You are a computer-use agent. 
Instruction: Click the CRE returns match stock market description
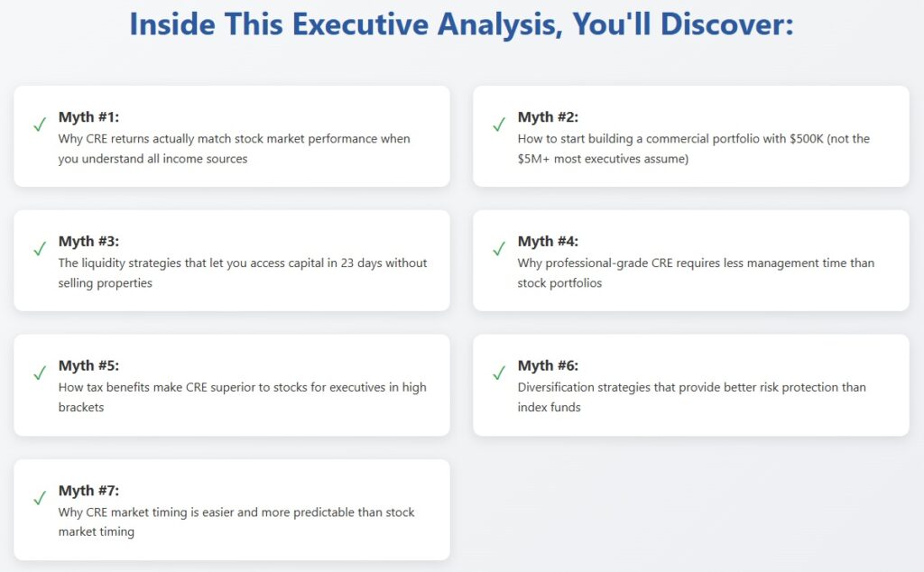coord(234,149)
